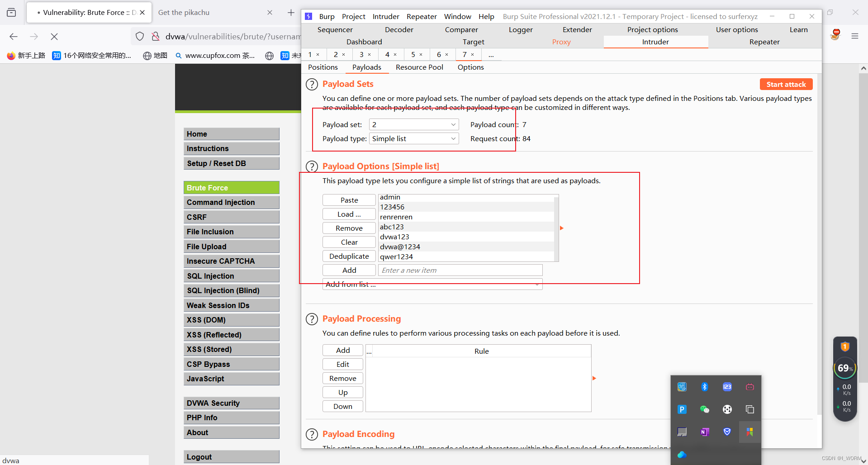
Task: Expand the Add from list dropdown
Action: pos(432,285)
